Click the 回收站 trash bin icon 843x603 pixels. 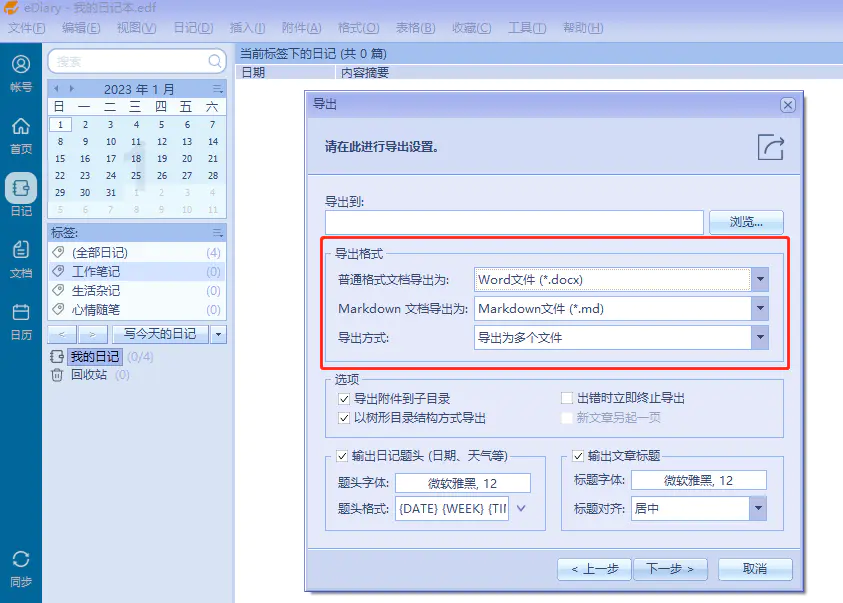56,375
